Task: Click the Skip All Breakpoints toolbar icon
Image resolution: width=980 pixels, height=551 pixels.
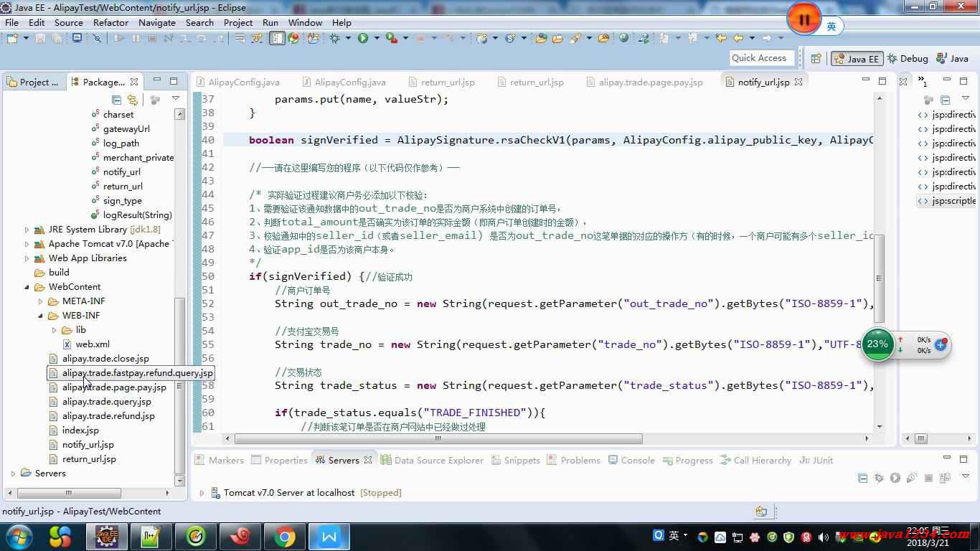Action: pos(97,38)
